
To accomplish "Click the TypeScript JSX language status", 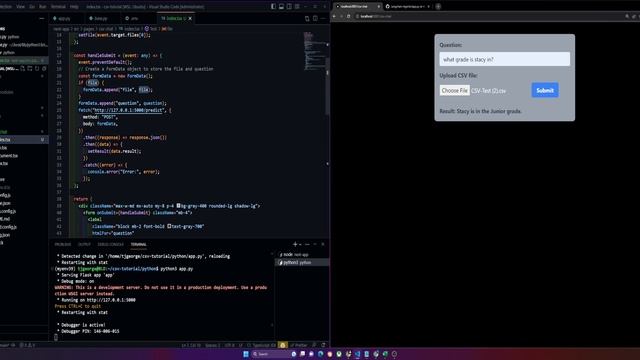I will click(x=264, y=345).
